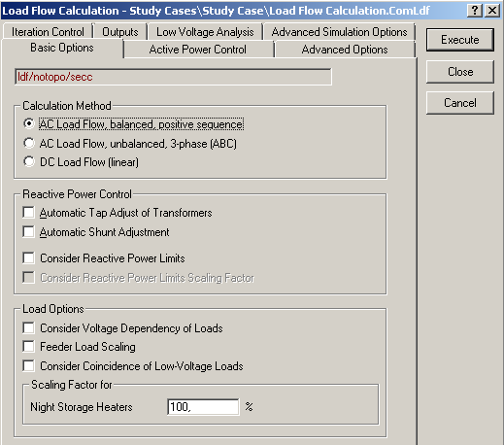Check Consider Reactive Power Limits
This screenshot has height=445, width=504.
click(28, 258)
